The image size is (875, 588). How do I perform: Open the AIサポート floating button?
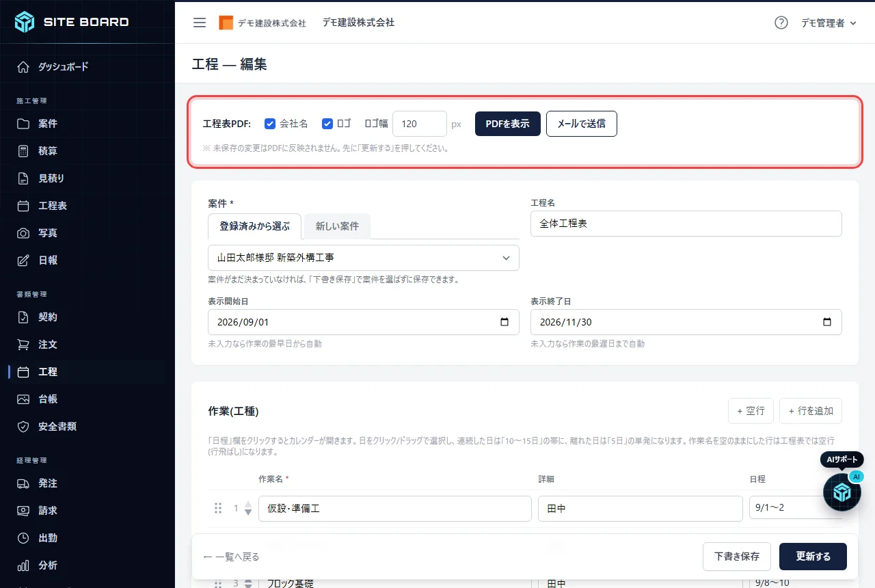pyautogui.click(x=842, y=492)
